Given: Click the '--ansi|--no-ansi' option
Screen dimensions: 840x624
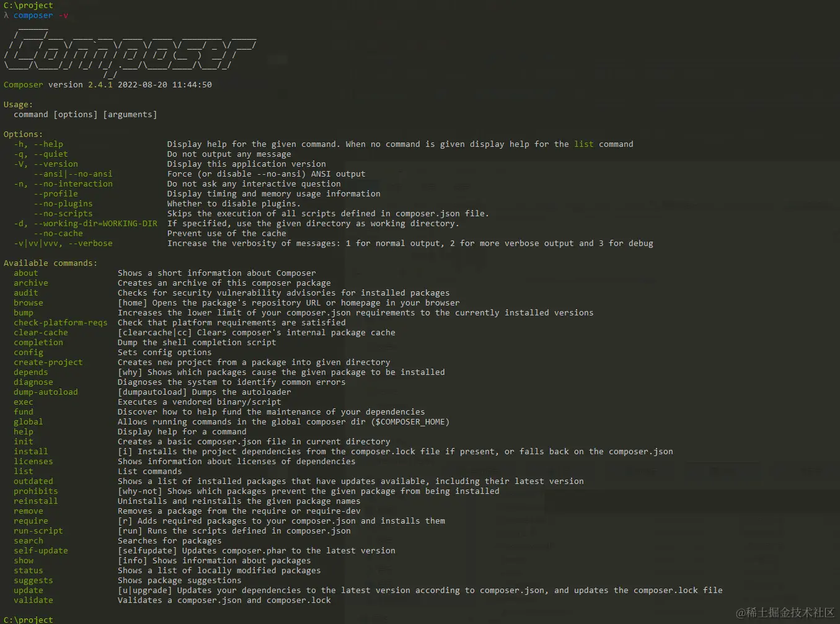Looking at the screenshot, I should tap(73, 174).
